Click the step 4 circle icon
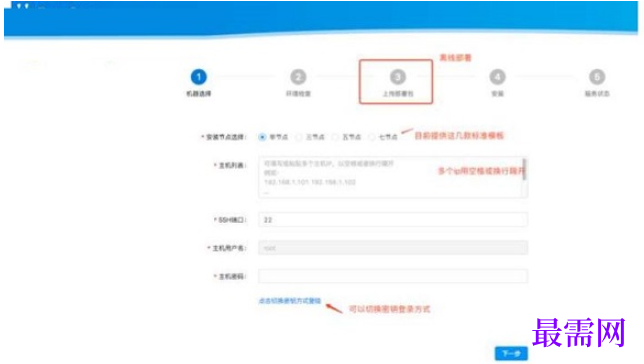The image size is (644, 364). pyautogui.click(x=497, y=77)
